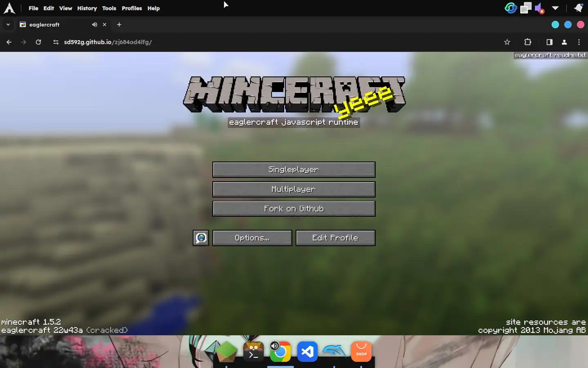Start Singleplayer mode
588x368 pixels.
coord(294,170)
